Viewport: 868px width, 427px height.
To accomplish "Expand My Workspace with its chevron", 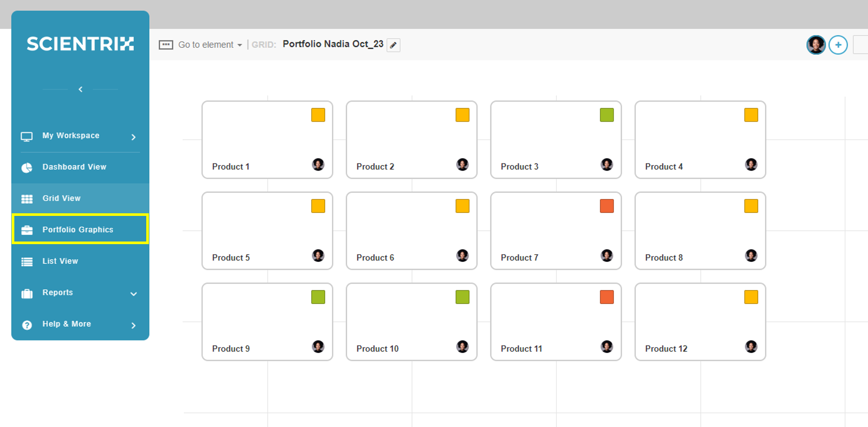I will point(134,137).
